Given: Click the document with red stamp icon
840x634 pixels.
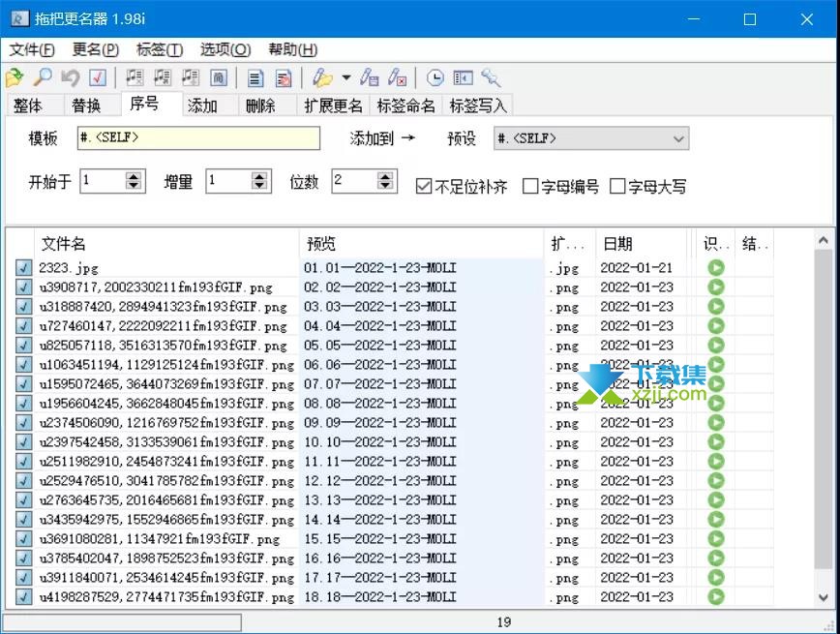Looking at the screenshot, I should (284, 78).
